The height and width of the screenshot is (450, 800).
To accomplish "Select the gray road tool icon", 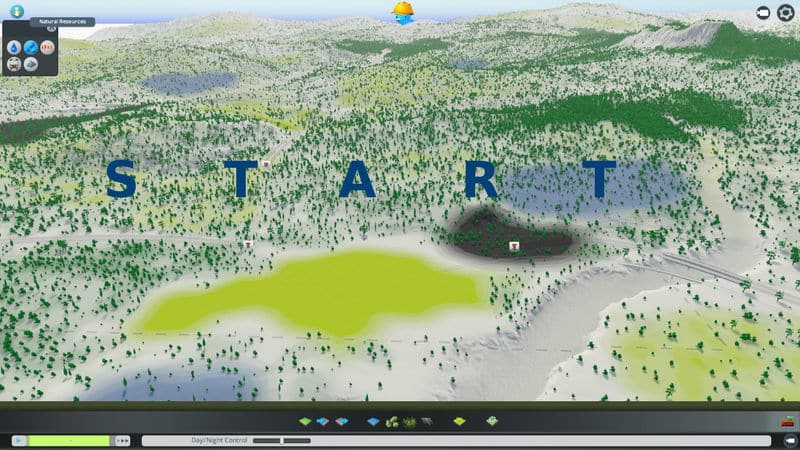I will pyautogui.click(x=426, y=422).
